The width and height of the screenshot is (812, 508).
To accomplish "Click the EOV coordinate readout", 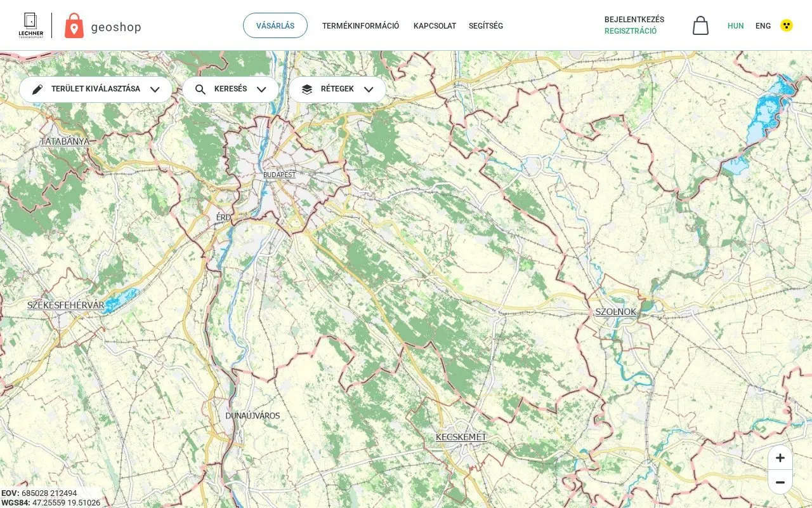I will tap(39, 493).
